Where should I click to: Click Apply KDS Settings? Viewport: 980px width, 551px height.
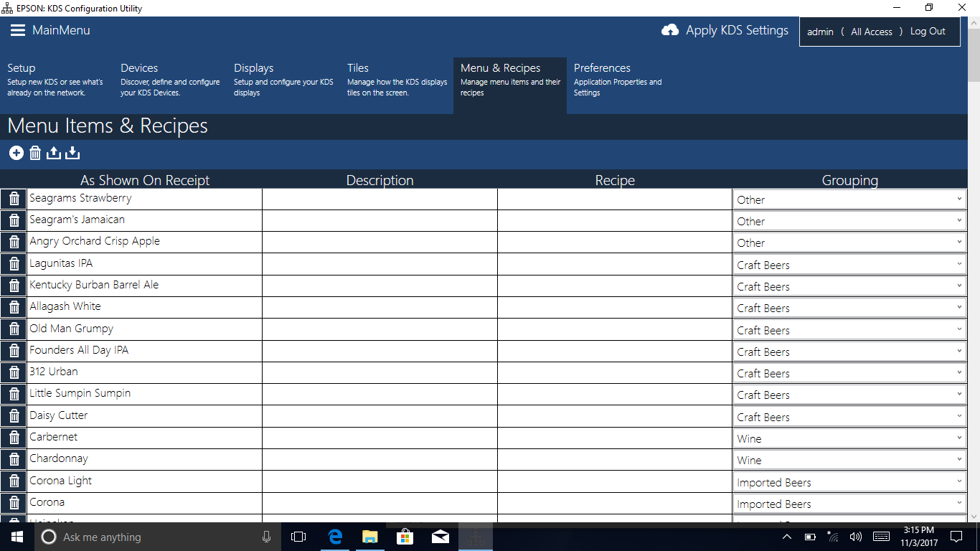coord(738,30)
